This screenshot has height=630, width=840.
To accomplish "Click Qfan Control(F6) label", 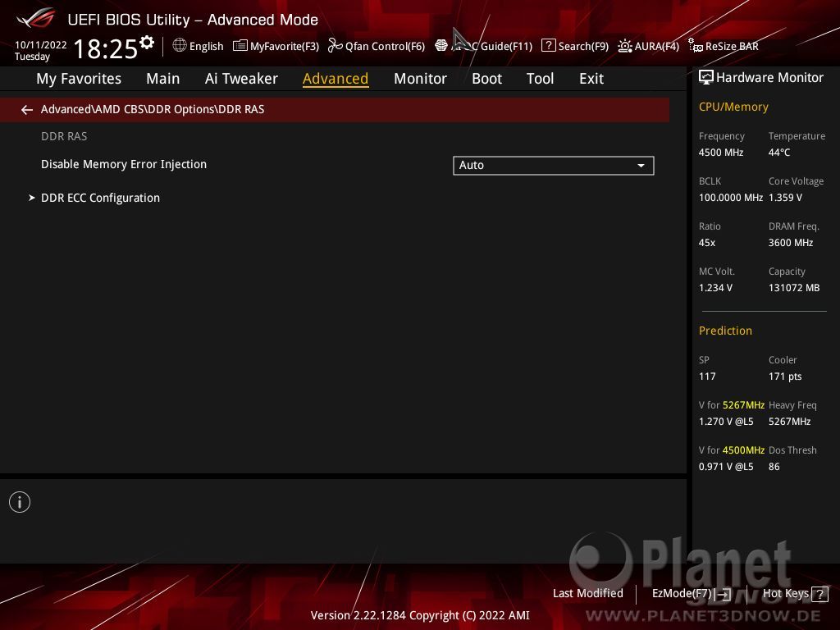I will [x=385, y=47].
